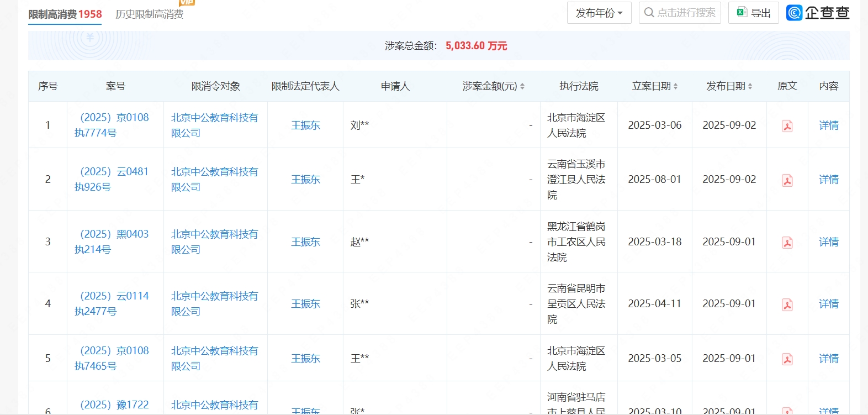Sort by 涉案金额(元) column arrows
This screenshot has width=868, height=415.
pos(522,86)
